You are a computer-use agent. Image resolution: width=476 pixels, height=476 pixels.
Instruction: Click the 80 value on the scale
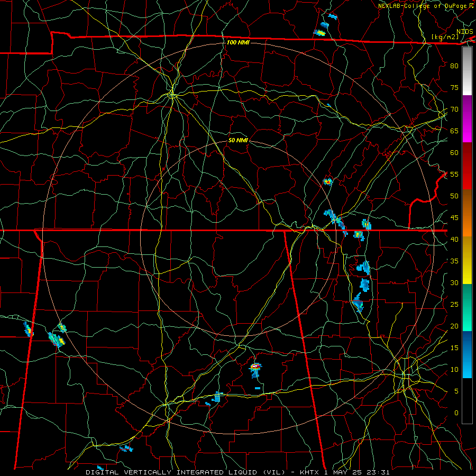[x=454, y=66]
